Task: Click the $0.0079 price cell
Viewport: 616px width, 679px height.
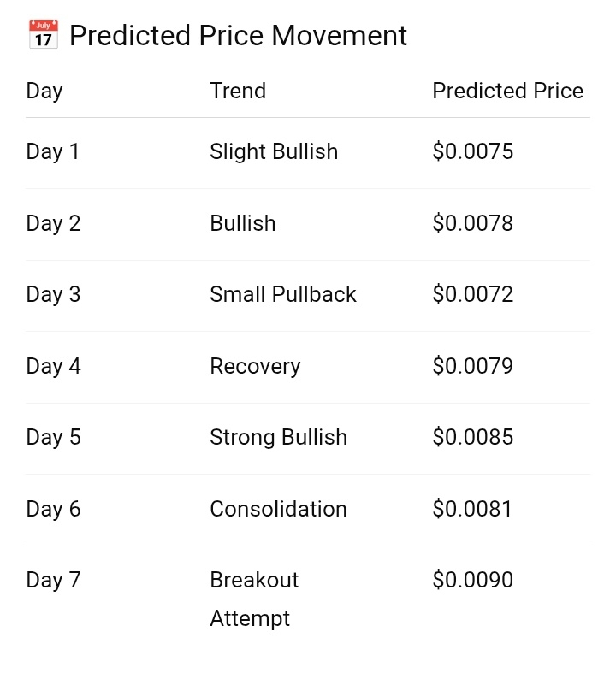Action: pyautogui.click(x=473, y=367)
